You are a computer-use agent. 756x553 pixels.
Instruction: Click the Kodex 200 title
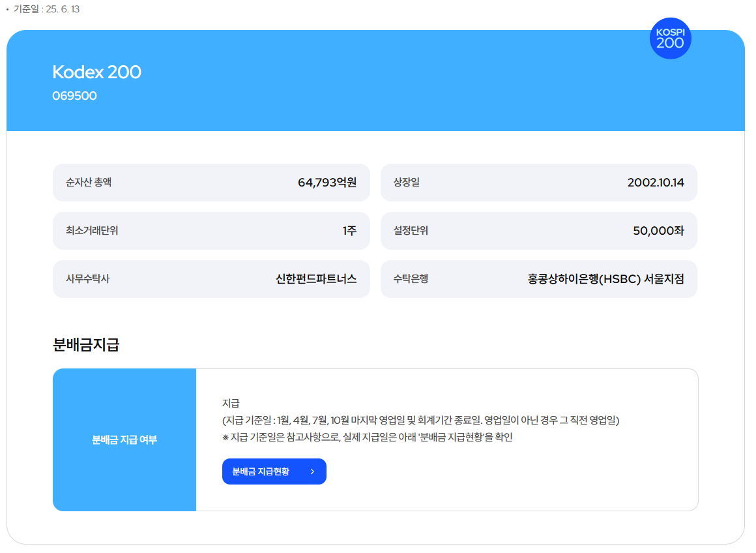pos(96,72)
